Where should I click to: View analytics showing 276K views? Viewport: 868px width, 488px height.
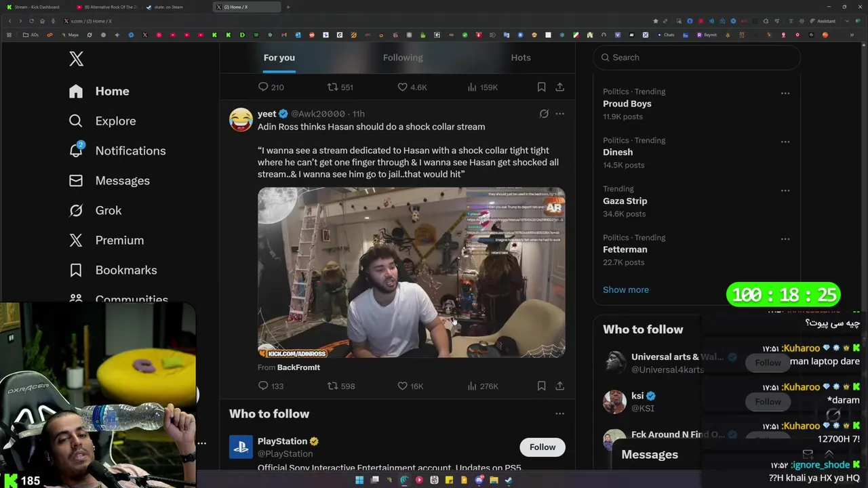tap(483, 386)
